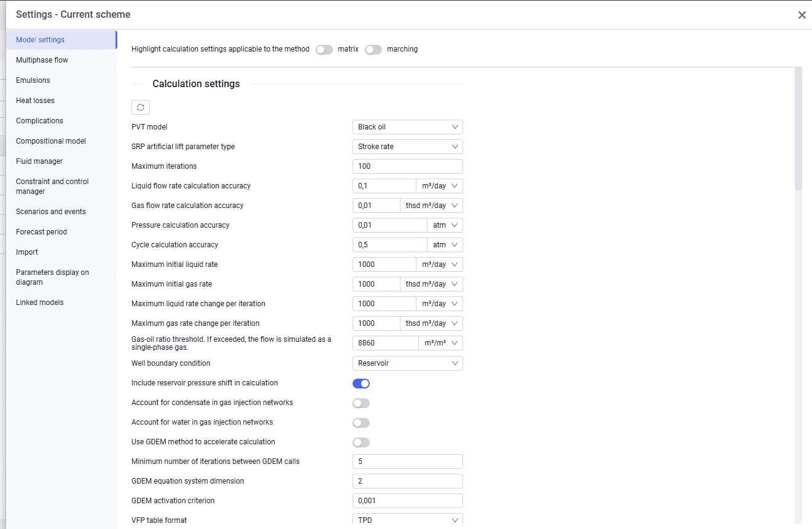Open the PVT model dropdown
Image resolution: width=812 pixels, height=529 pixels.
coord(408,127)
